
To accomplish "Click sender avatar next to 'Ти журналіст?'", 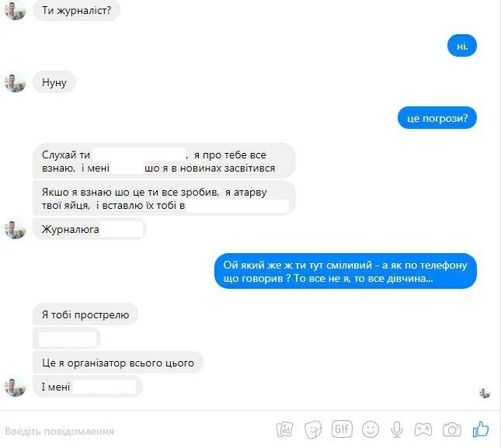I will coord(16,10).
